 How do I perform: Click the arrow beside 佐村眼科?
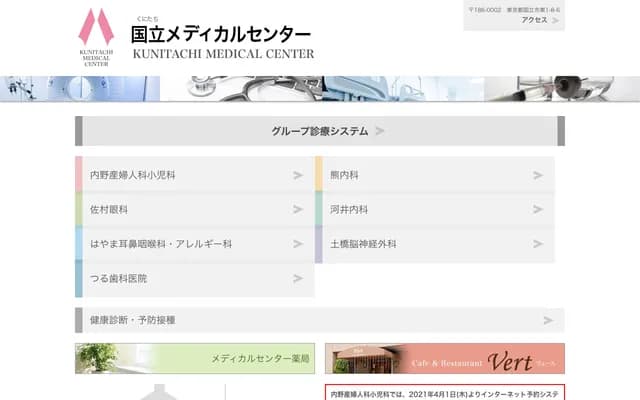point(298,209)
